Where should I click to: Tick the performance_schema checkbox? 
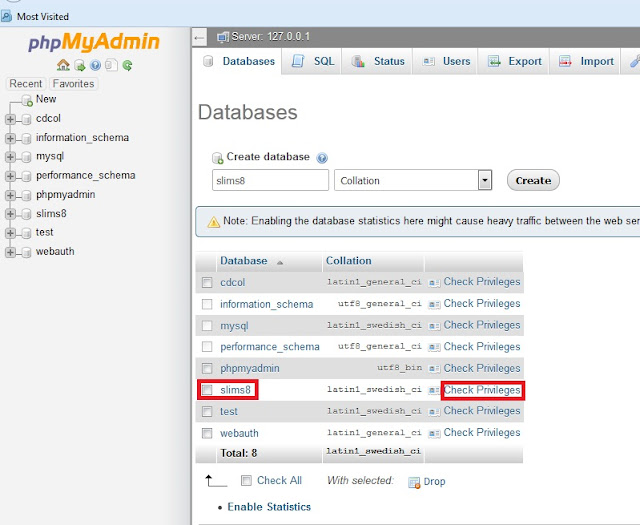coord(207,347)
